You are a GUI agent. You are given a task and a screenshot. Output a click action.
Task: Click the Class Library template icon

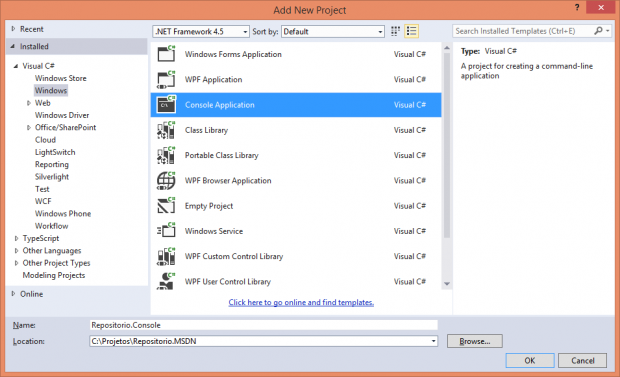(x=166, y=130)
